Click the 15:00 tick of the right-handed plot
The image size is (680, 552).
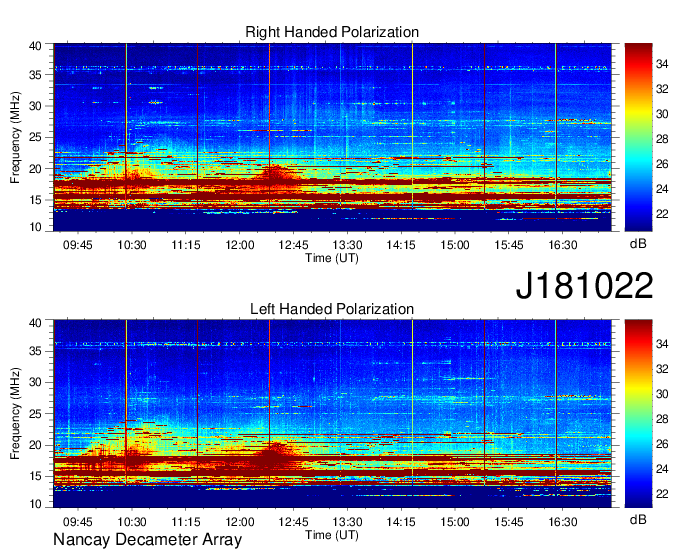point(455,245)
